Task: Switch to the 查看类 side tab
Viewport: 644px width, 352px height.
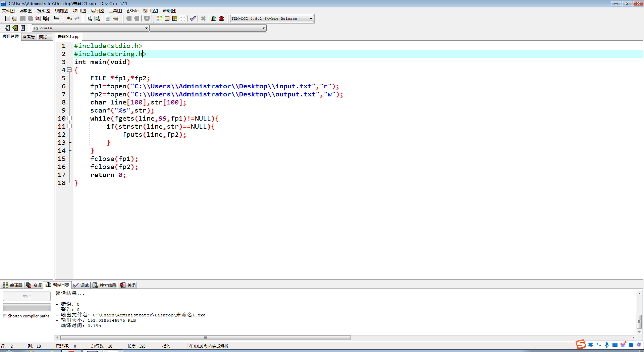Action: (x=29, y=37)
